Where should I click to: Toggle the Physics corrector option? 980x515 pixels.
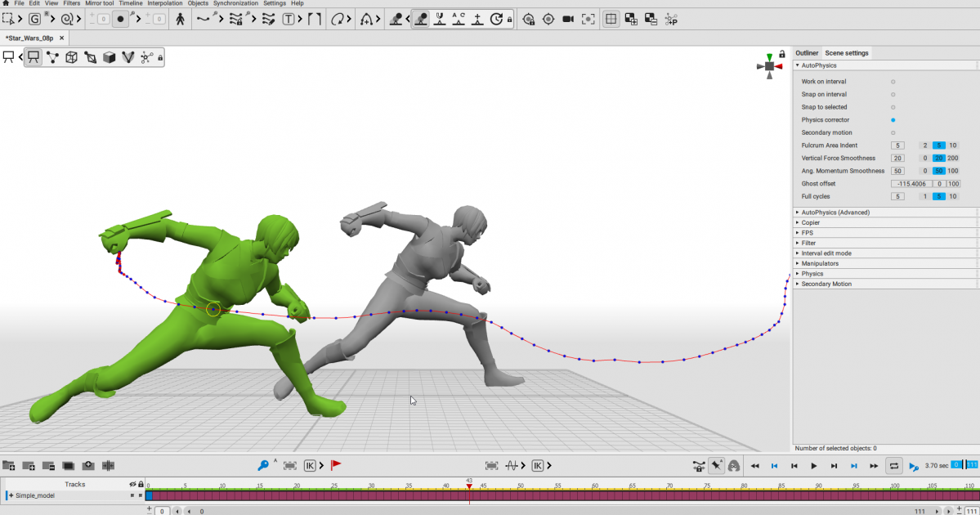pos(893,120)
